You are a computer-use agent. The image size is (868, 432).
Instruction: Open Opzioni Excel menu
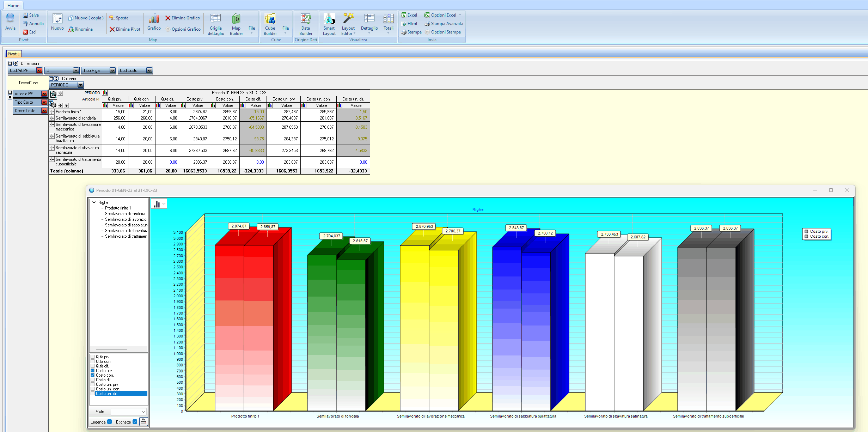point(443,15)
